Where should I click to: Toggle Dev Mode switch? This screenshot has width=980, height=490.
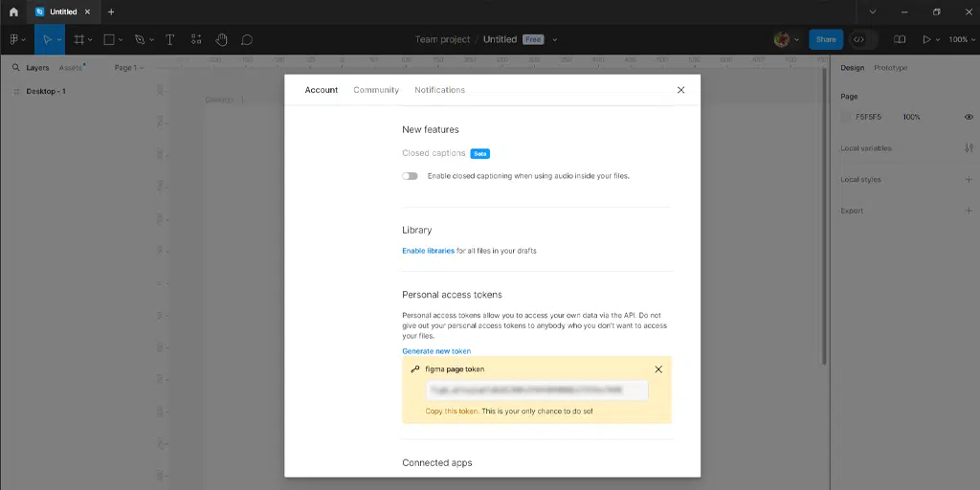864,39
